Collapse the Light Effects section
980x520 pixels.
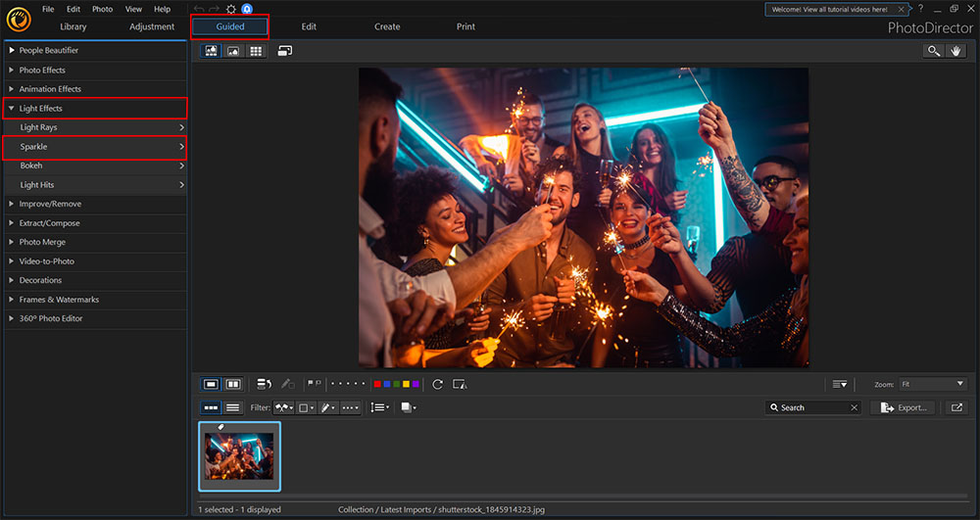95,108
